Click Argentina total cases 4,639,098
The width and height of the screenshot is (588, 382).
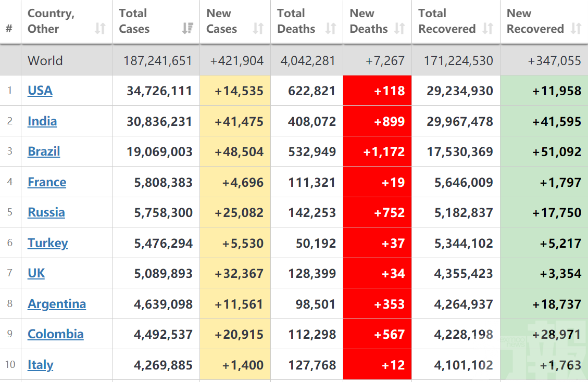163,304
